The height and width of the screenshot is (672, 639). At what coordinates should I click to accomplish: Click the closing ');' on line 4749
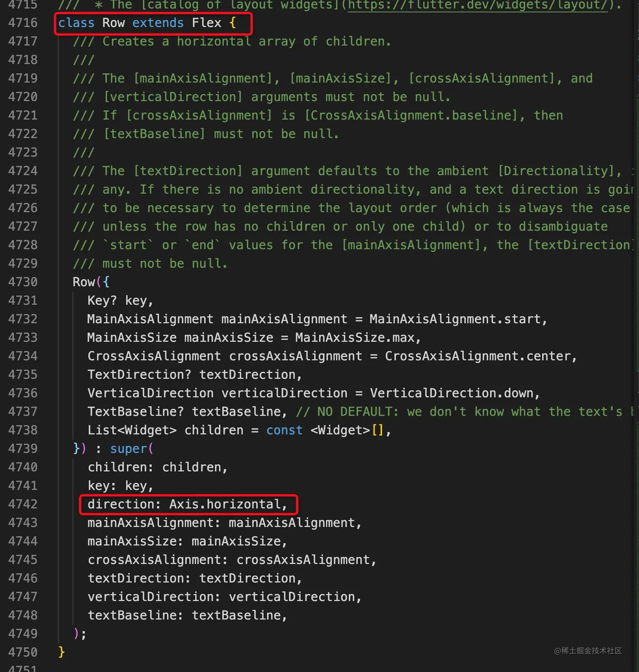pos(80,634)
